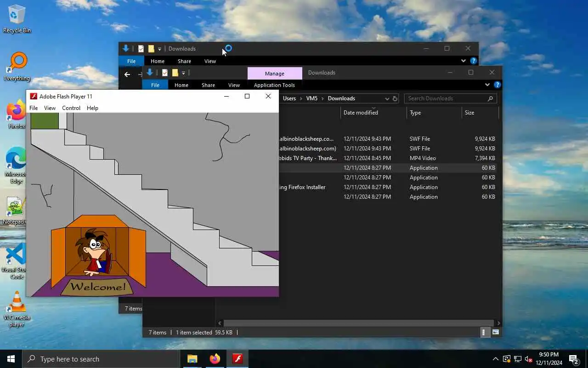Image resolution: width=588 pixels, height=368 pixels.
Task: Open the Recycle Bin desktop icon
Action: pos(17,18)
